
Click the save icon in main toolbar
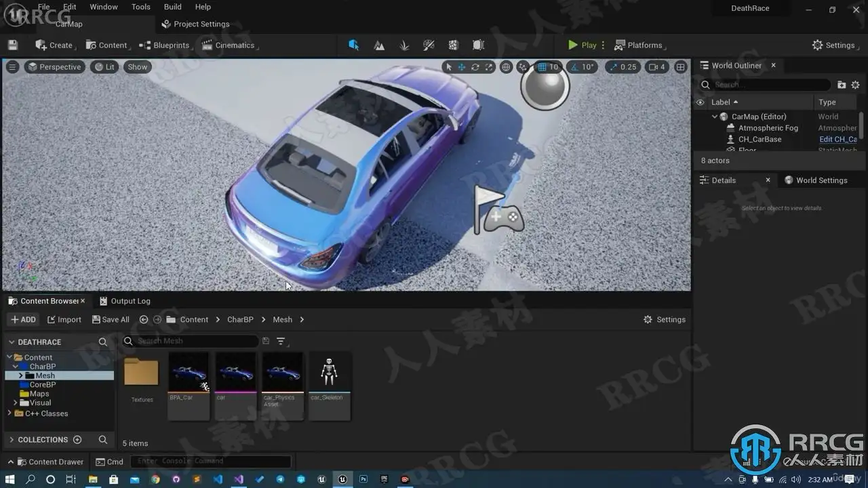(13, 45)
